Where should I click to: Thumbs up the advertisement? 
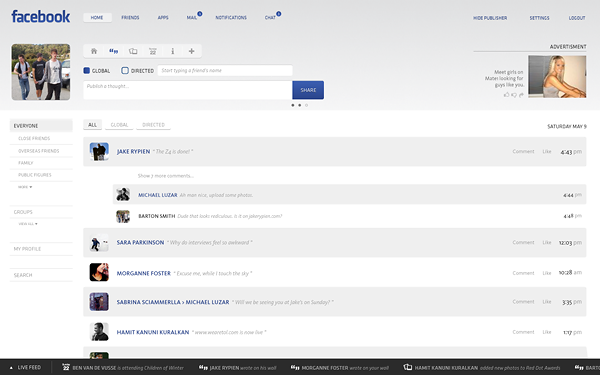click(507, 95)
